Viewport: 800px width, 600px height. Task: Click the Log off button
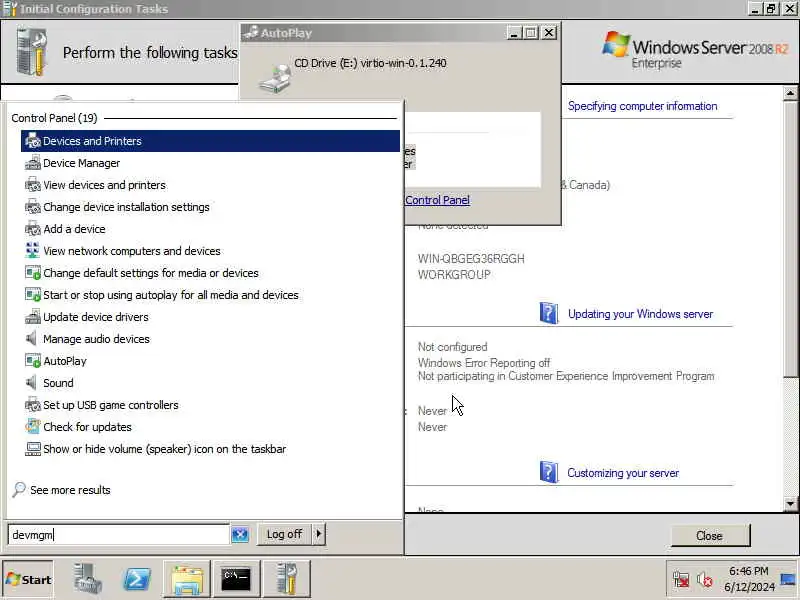284,534
